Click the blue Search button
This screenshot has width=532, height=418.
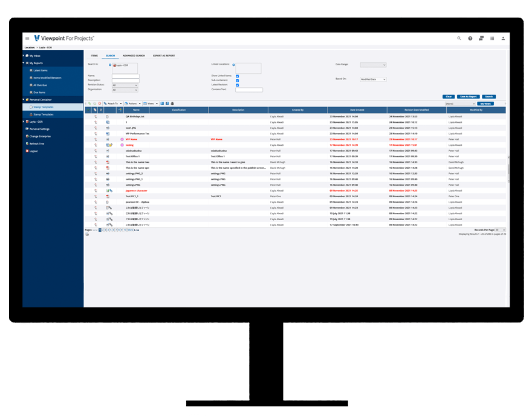[489, 97]
